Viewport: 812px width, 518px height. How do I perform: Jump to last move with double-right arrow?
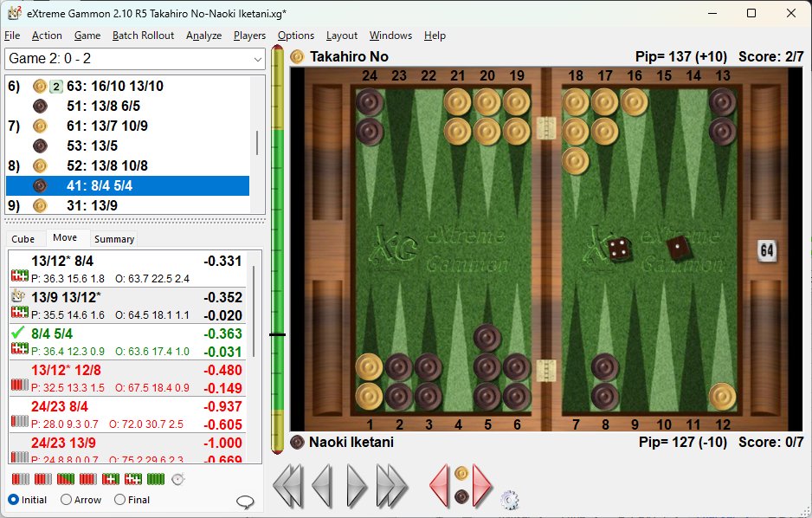[x=392, y=486]
